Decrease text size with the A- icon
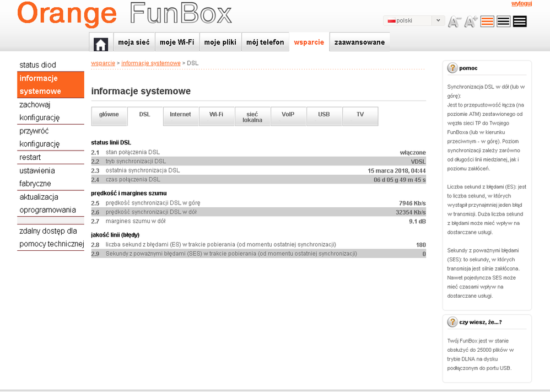Viewport: 550px width, 392px height. tap(454, 21)
